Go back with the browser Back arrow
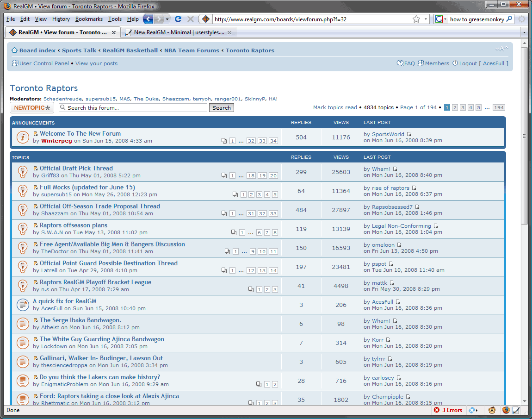532x419 pixels. [x=148, y=19]
